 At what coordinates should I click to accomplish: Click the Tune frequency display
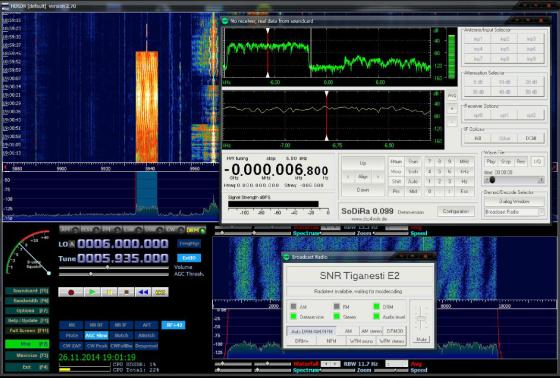[122, 258]
